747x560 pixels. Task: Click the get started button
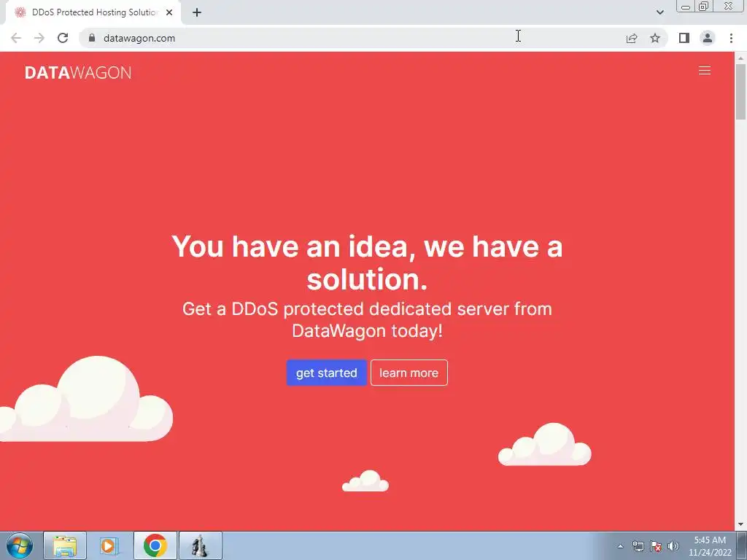click(x=326, y=373)
